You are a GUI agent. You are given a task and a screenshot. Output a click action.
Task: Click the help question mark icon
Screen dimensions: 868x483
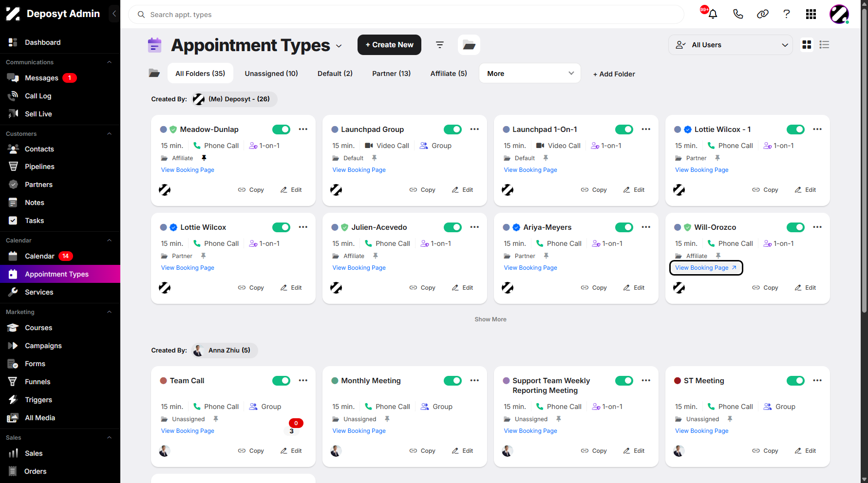787,14
